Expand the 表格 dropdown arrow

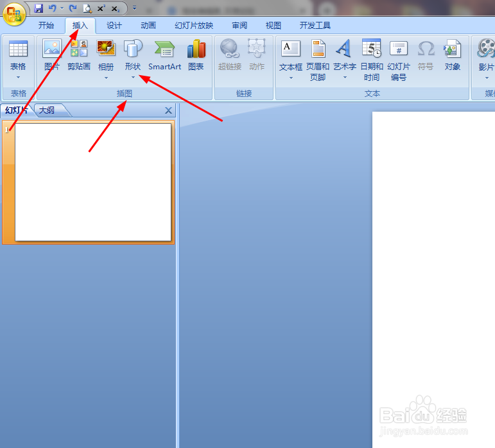pyautogui.click(x=18, y=77)
